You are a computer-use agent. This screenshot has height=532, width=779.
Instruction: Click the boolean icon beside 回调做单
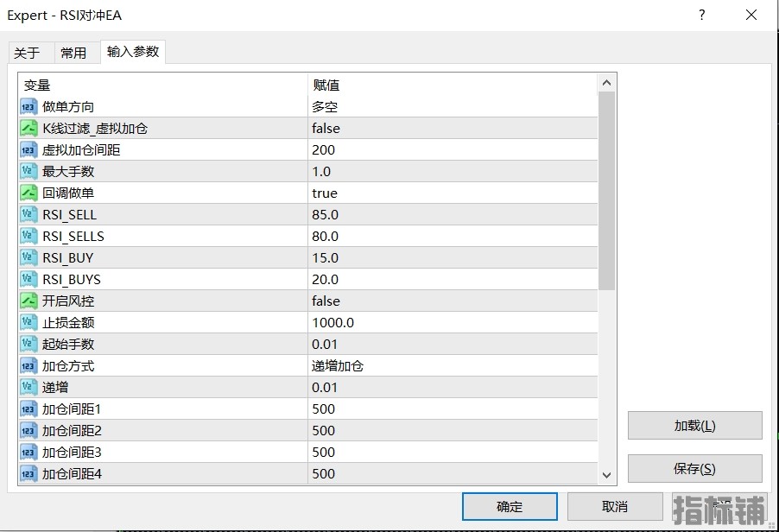[x=28, y=193]
